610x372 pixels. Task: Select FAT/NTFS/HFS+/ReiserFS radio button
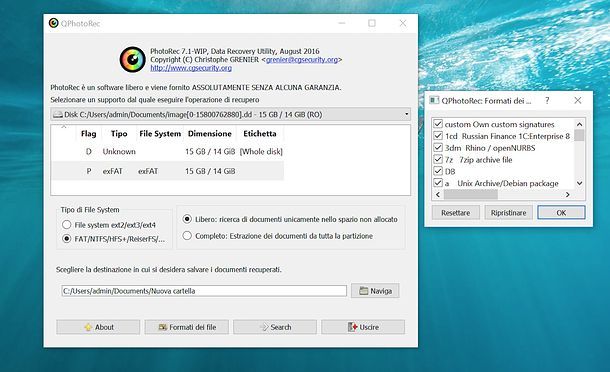click(67, 239)
